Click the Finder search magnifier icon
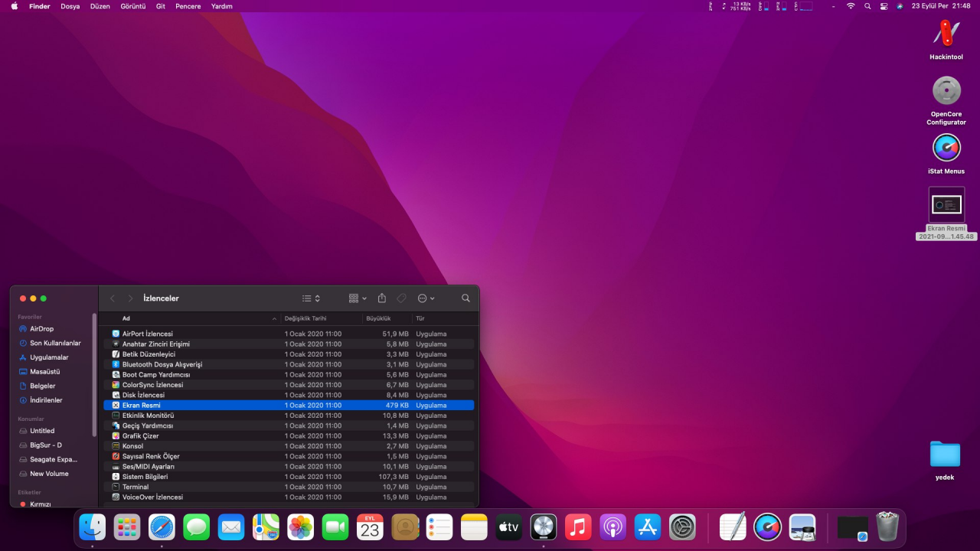This screenshot has height=551, width=980. (465, 298)
